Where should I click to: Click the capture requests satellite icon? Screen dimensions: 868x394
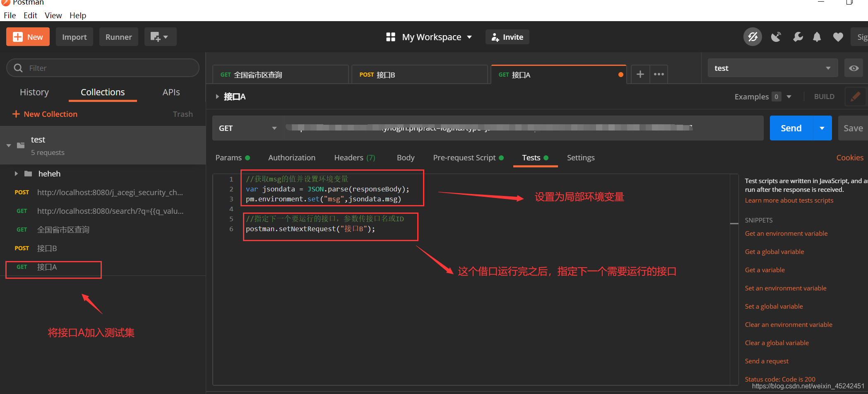[776, 37]
